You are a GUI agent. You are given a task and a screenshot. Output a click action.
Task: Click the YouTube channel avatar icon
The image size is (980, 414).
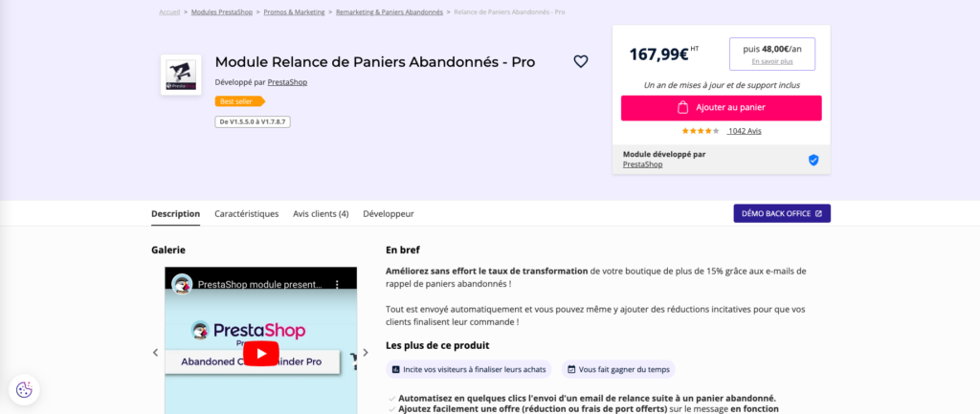(x=182, y=284)
